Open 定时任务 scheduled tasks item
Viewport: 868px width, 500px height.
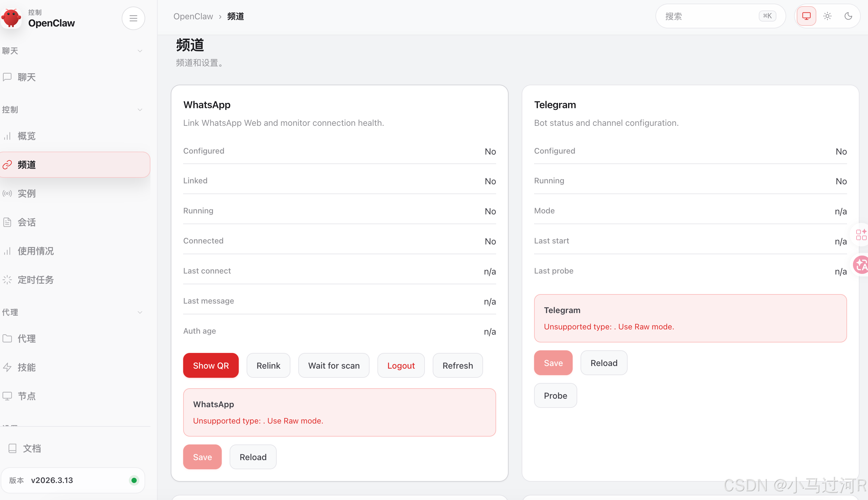coord(35,279)
